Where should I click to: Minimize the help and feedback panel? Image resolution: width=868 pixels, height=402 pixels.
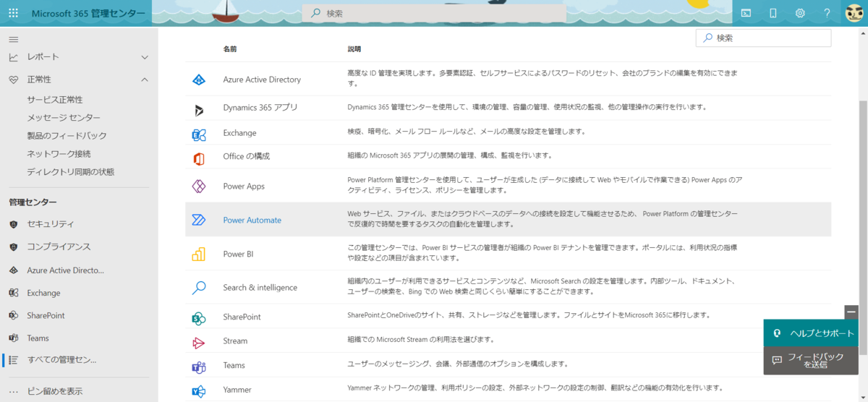tap(851, 312)
